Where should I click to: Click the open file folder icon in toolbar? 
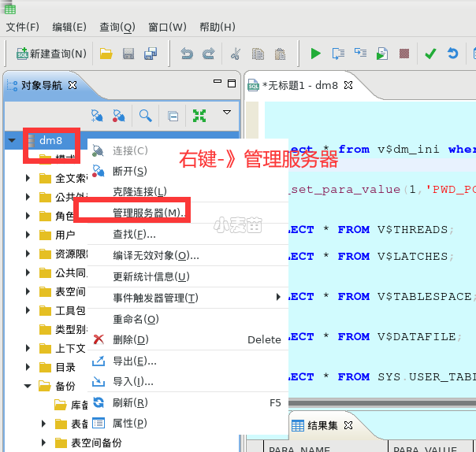point(106,54)
